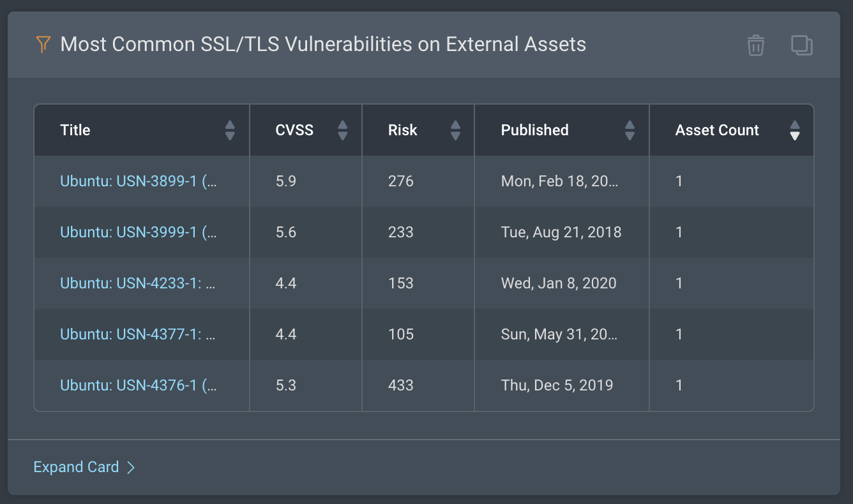The height and width of the screenshot is (504, 853).
Task: Expand the card via Expand Card link
Action: (x=76, y=467)
